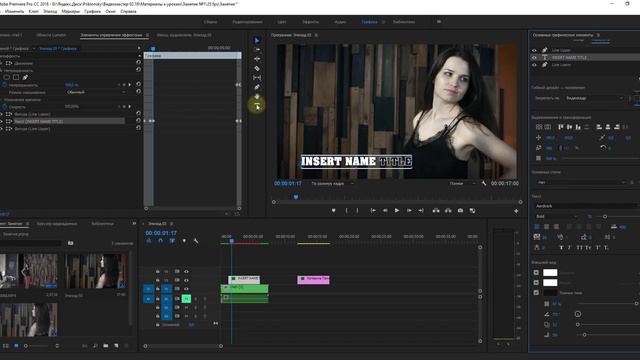Click the Extract button in Program monitor

click(448, 211)
